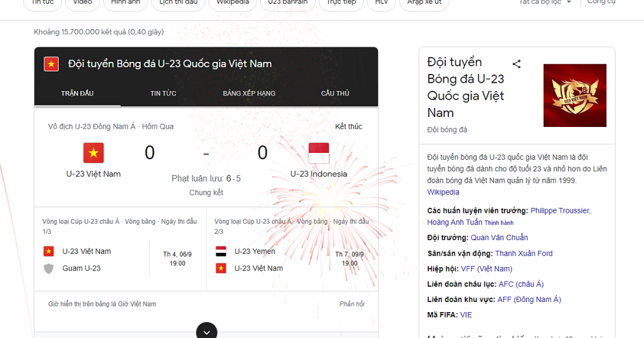Click the Phản hồi feedback link

(x=352, y=304)
